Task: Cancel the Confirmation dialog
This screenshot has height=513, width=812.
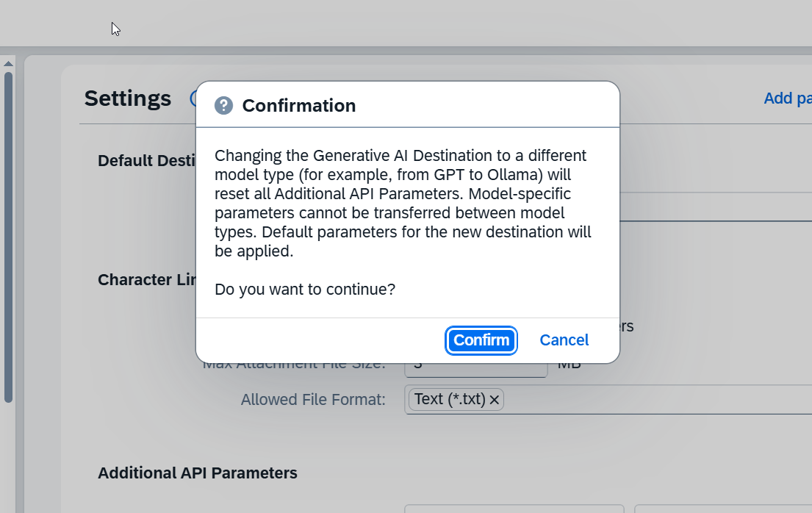Action: pyautogui.click(x=564, y=340)
